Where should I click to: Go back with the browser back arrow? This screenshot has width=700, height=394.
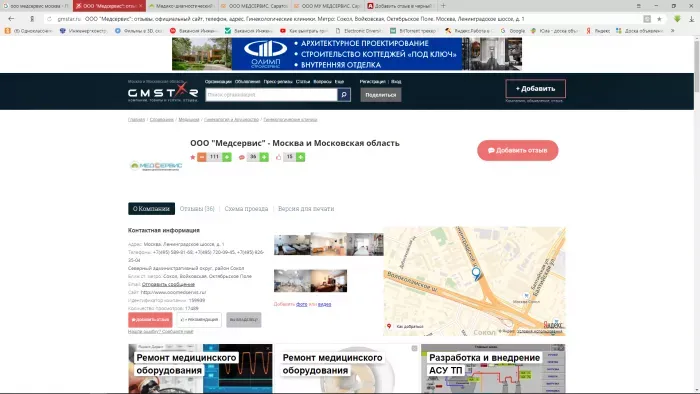coord(11,19)
